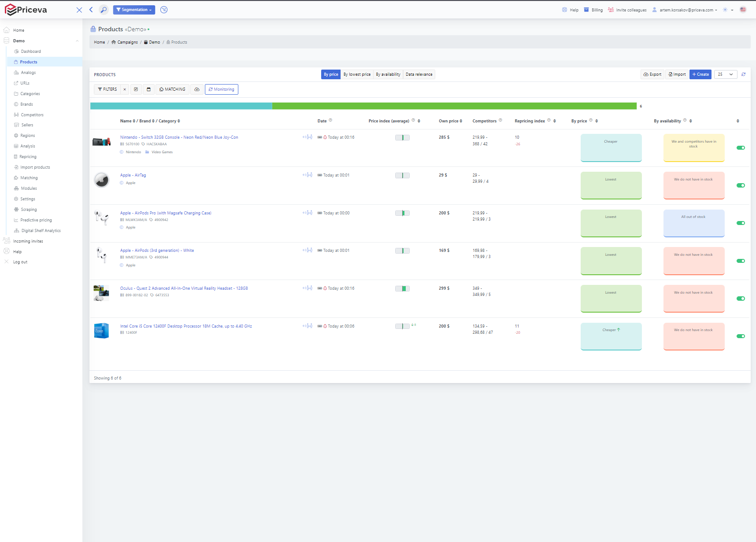Collapse the Demo campaign menu
Viewport: 756px width, 542px height.
point(77,41)
